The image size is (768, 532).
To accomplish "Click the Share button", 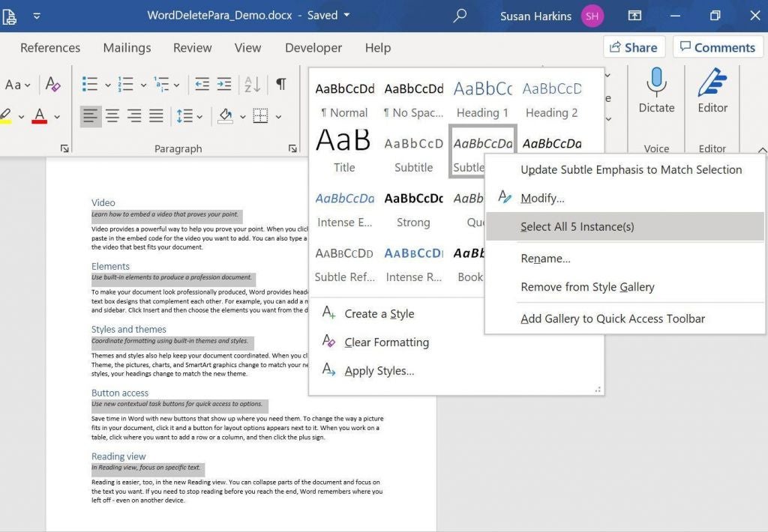I will (634, 47).
